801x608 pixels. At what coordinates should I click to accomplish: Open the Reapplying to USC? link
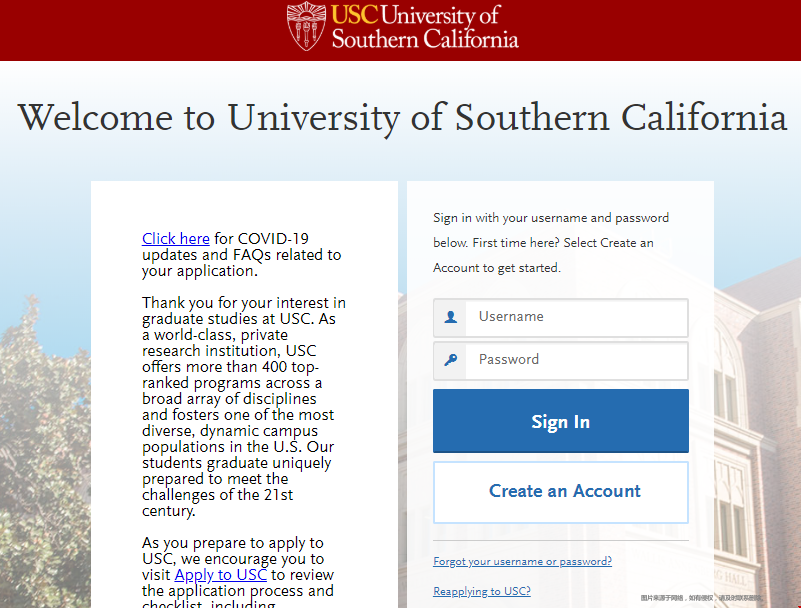pos(482,591)
